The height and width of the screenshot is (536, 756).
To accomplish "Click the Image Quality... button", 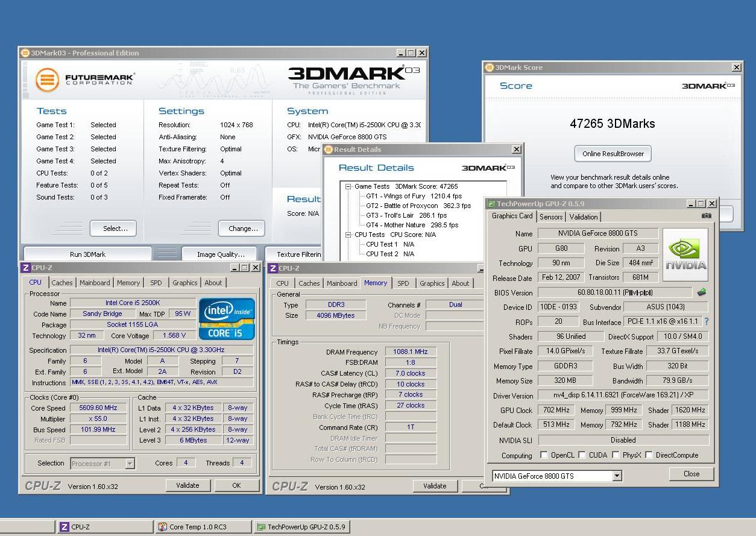I will (221, 254).
